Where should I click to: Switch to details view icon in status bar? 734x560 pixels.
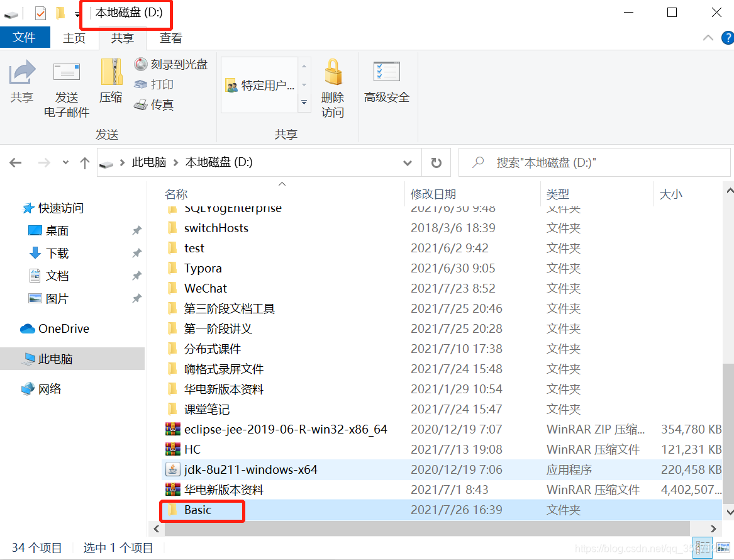point(703,548)
